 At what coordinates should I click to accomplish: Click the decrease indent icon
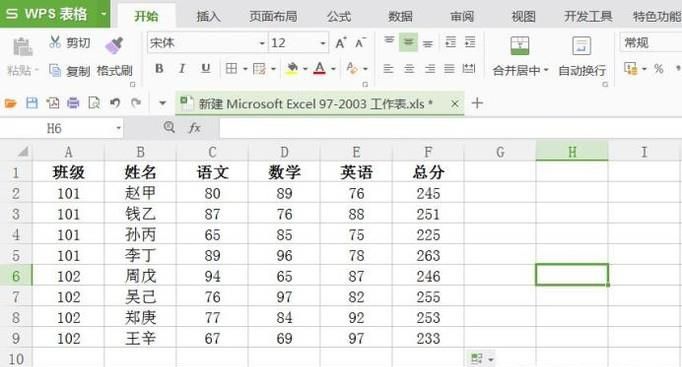(x=450, y=42)
